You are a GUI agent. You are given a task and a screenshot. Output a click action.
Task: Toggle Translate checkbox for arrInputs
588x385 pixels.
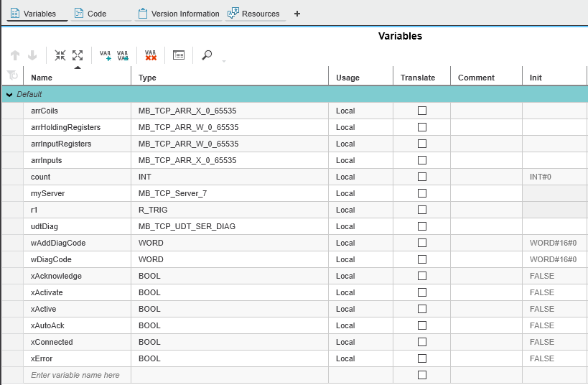(422, 160)
